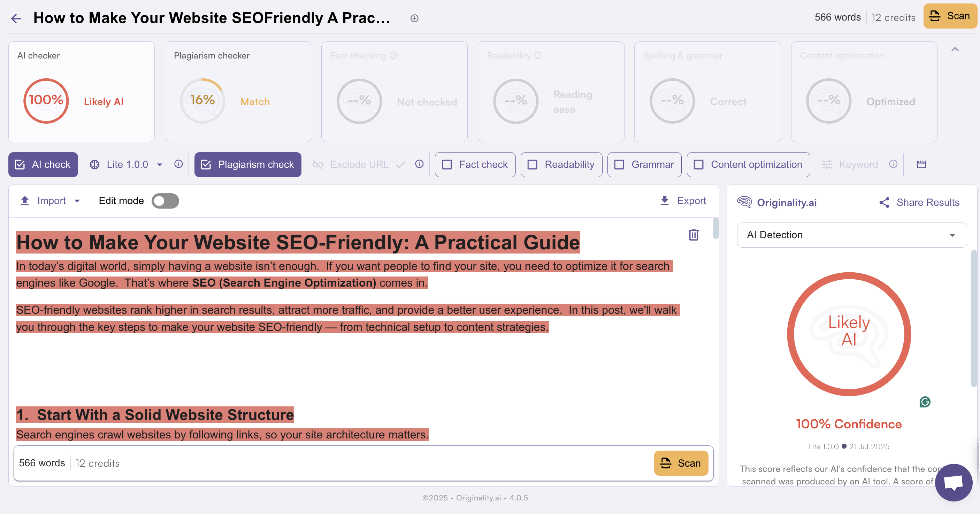The width and height of the screenshot is (980, 514).
Task: Collapse the score cards with the chevron
Action: tap(955, 49)
